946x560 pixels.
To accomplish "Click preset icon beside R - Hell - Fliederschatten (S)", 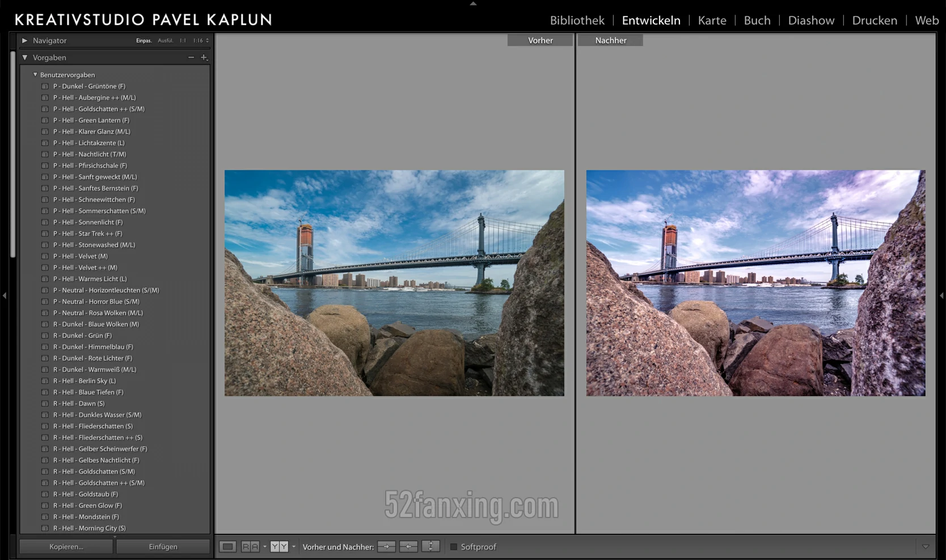I will click(x=45, y=426).
